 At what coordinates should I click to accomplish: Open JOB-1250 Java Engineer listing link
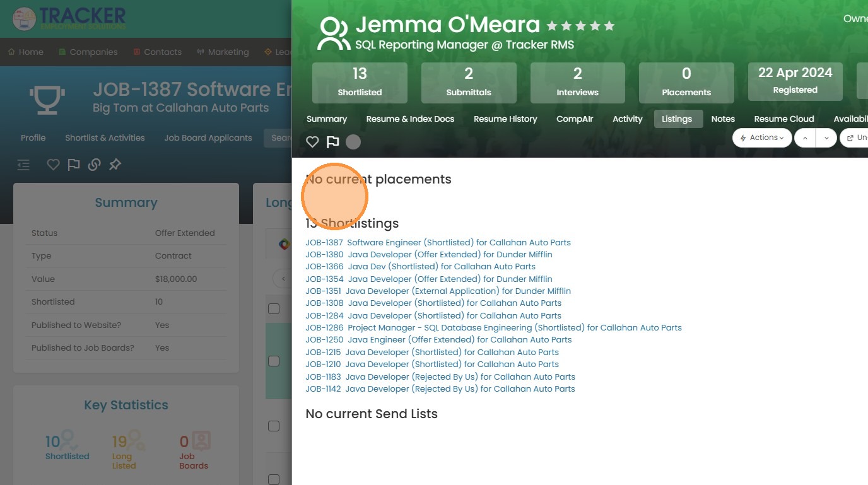[439, 339]
